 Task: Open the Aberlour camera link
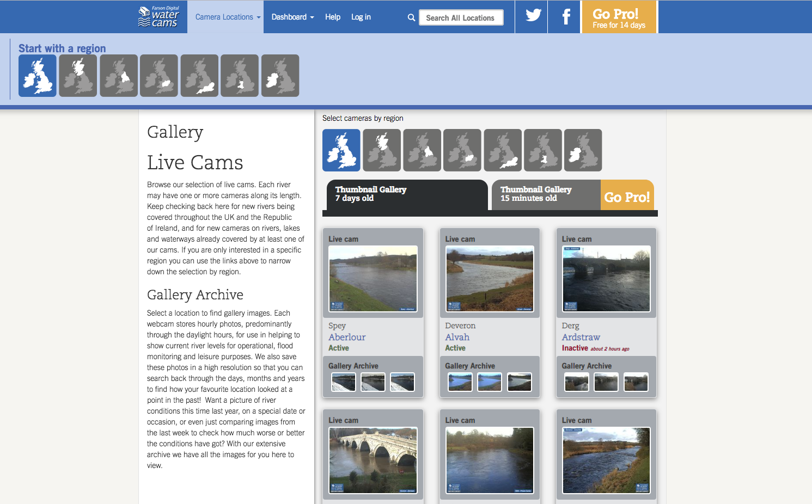(x=347, y=337)
